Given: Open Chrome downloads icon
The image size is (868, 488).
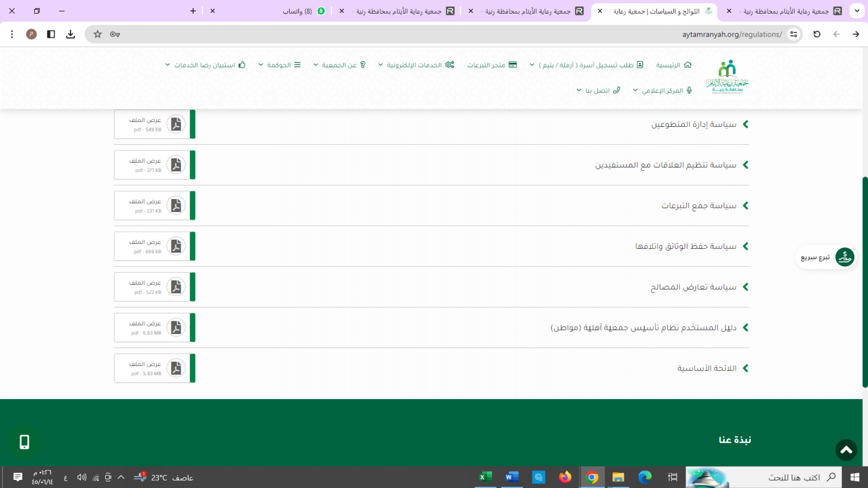Looking at the screenshot, I should (70, 34).
